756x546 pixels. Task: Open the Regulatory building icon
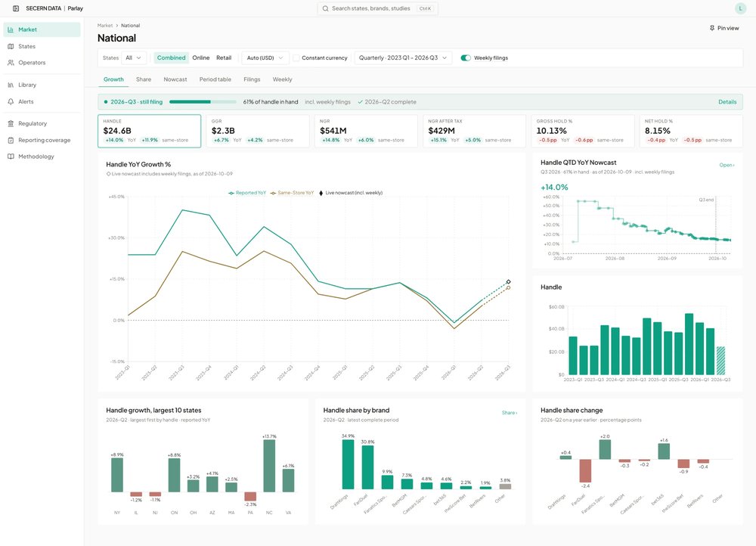11,123
